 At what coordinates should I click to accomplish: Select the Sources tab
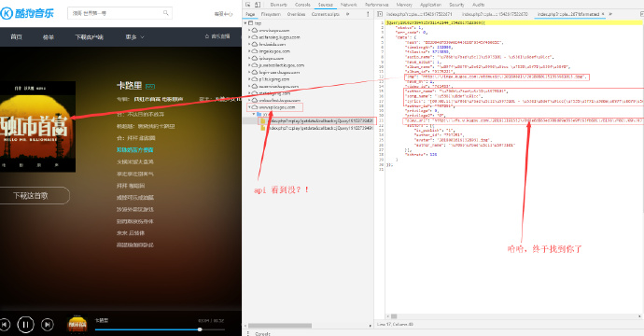coord(326,5)
